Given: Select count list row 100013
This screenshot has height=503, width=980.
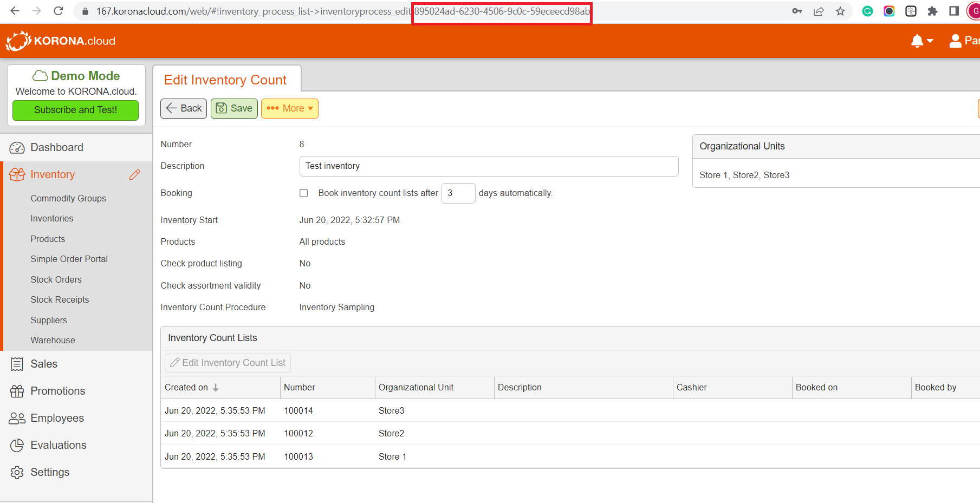Looking at the screenshot, I should (570, 456).
